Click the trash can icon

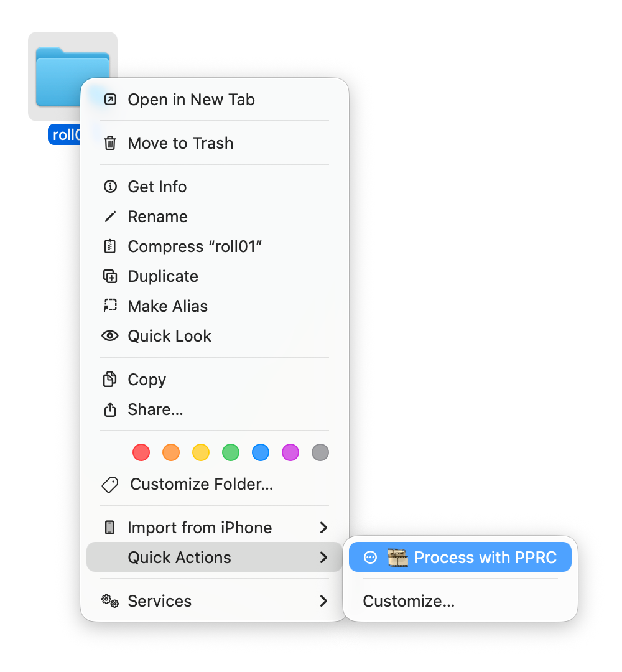110,142
